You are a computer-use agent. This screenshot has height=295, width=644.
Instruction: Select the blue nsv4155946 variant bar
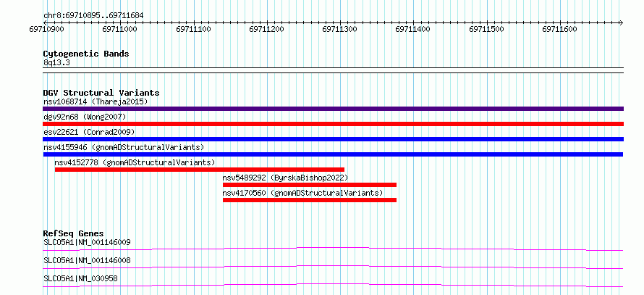[x=333, y=154]
